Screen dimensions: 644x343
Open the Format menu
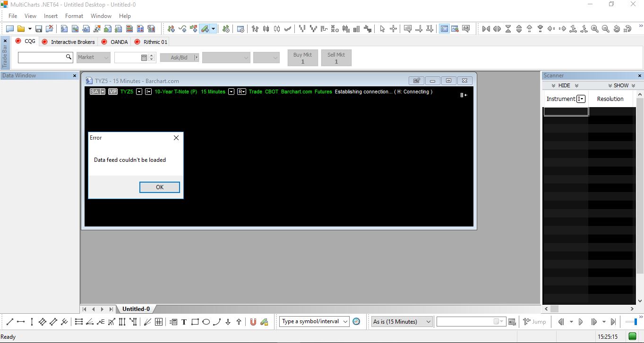(x=74, y=16)
